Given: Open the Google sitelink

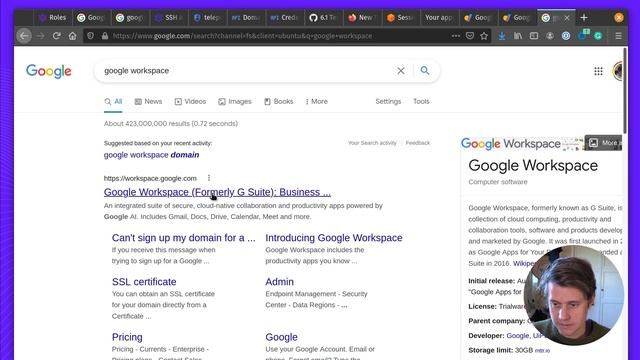Looking at the screenshot, I should click(282, 337).
